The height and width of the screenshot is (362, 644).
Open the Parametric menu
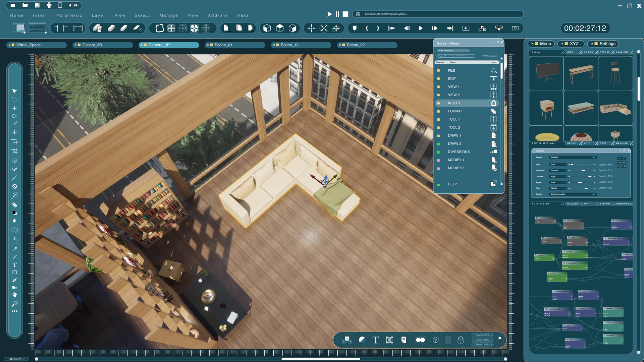tap(69, 15)
